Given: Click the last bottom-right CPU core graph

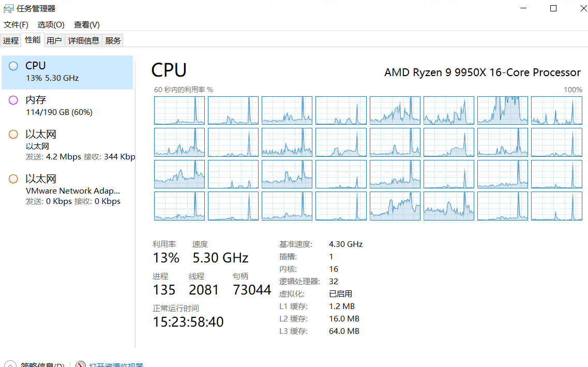Looking at the screenshot, I should click(x=556, y=206).
